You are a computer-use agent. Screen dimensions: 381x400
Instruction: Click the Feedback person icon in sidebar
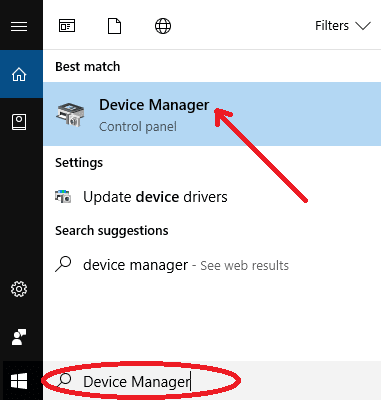pos(19,337)
